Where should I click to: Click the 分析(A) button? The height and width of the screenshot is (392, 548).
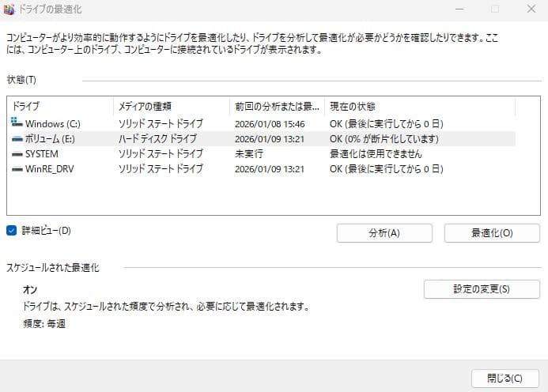point(384,233)
